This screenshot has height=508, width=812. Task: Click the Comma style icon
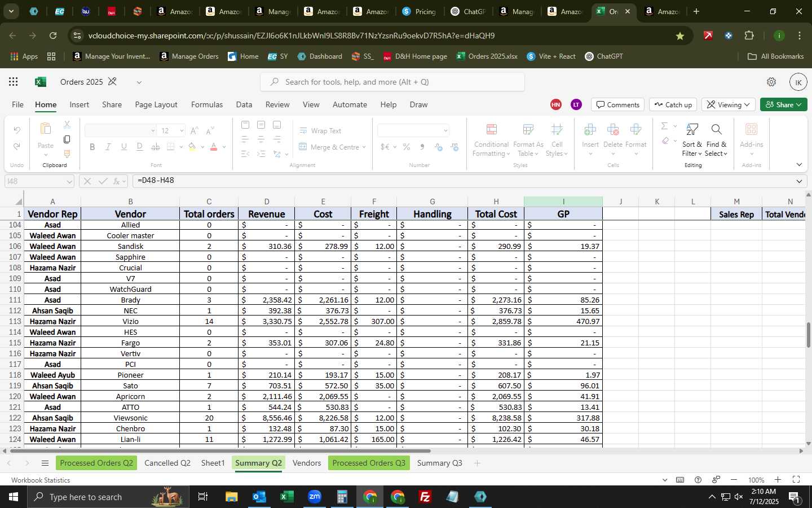click(422, 147)
